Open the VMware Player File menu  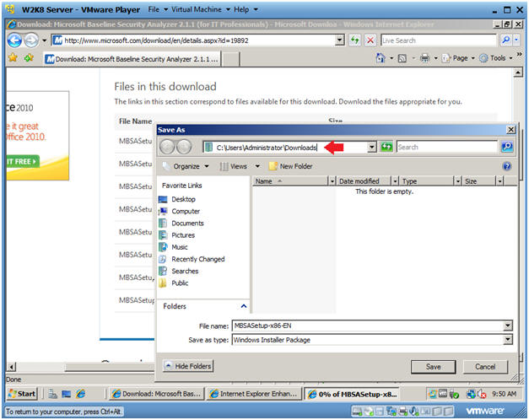158,9
